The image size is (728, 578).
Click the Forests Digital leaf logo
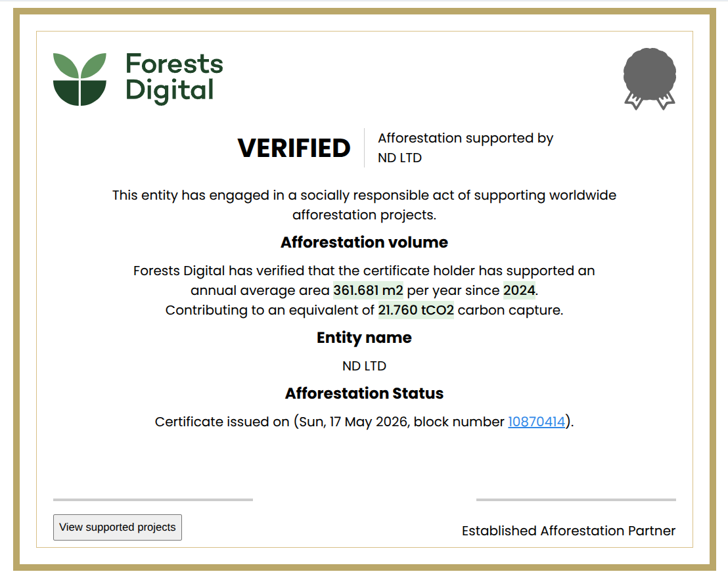(80, 79)
